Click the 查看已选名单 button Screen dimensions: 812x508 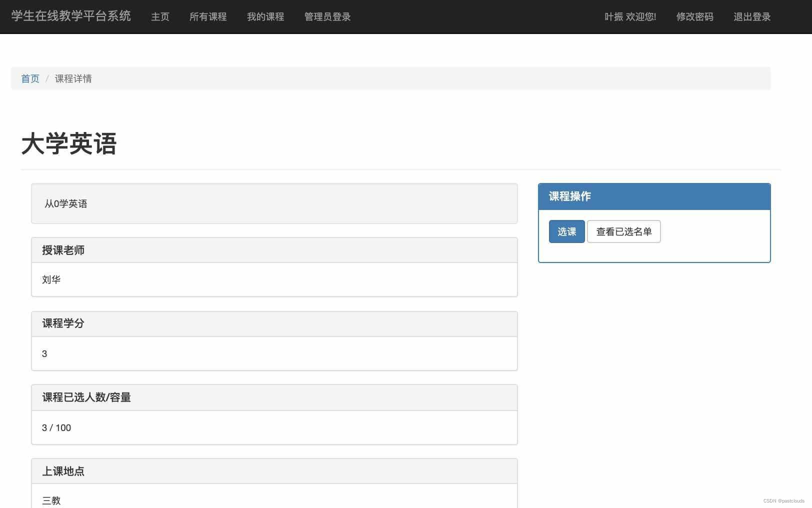point(624,231)
